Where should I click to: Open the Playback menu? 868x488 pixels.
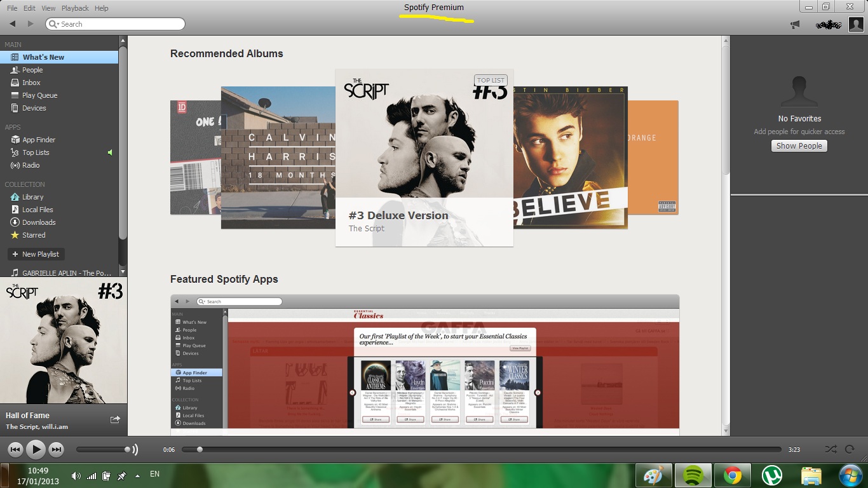coord(75,8)
